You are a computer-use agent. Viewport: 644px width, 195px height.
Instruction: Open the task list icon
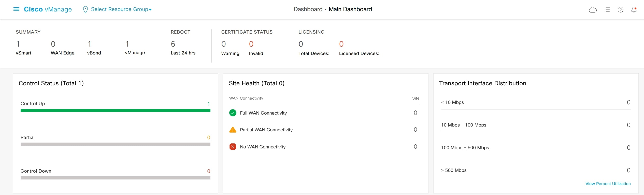[x=607, y=10]
